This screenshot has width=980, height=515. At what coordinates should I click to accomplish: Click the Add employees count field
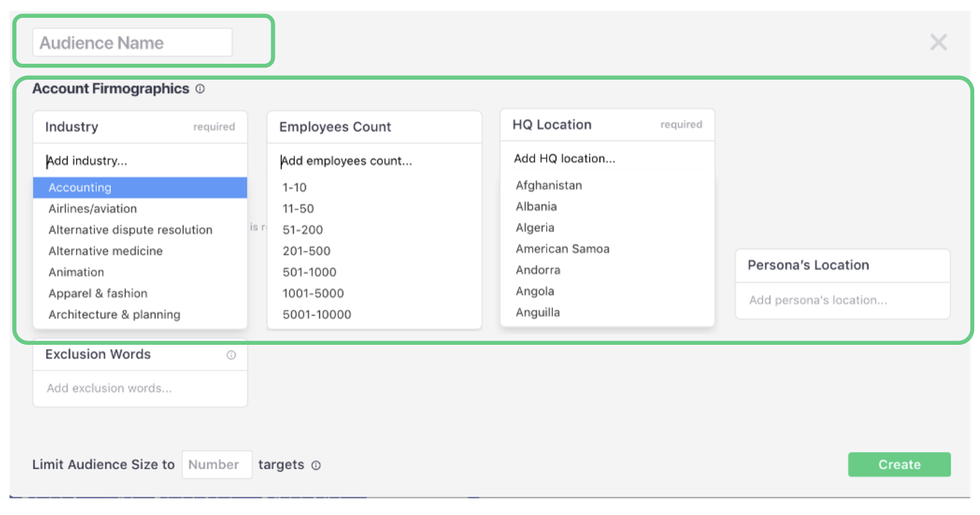(374, 161)
